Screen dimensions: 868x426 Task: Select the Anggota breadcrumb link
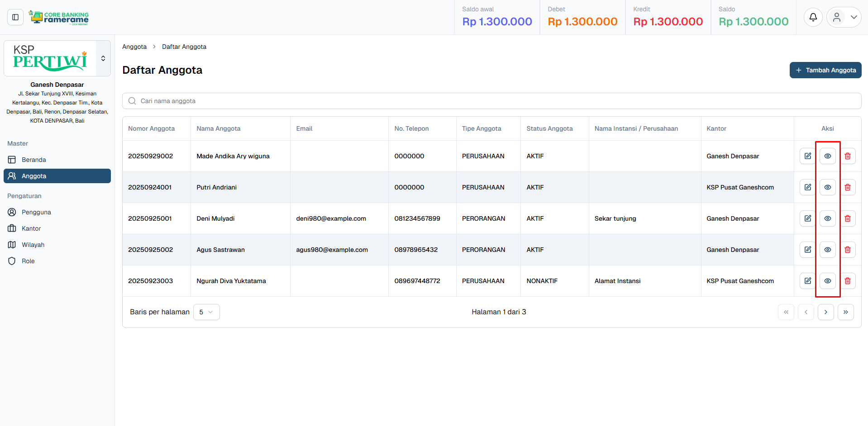tap(134, 47)
